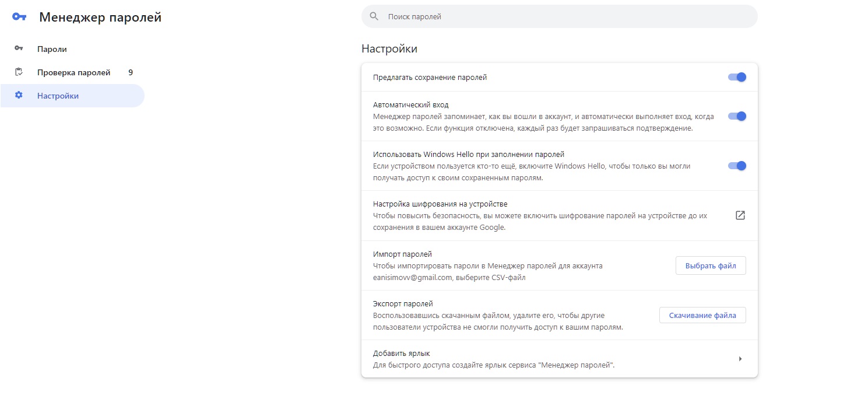This screenshot has width=868, height=402.
Task: Turn off the Windows Hello toggle
Action: tap(737, 166)
